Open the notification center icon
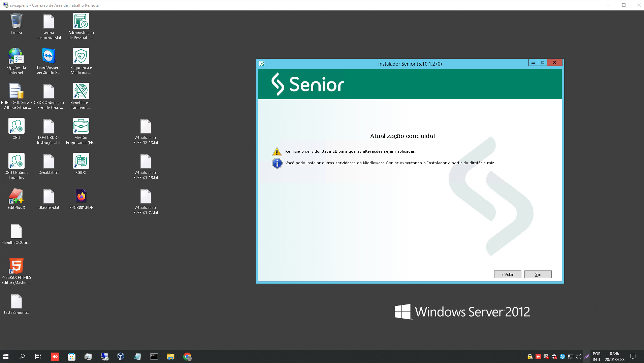 click(x=633, y=357)
